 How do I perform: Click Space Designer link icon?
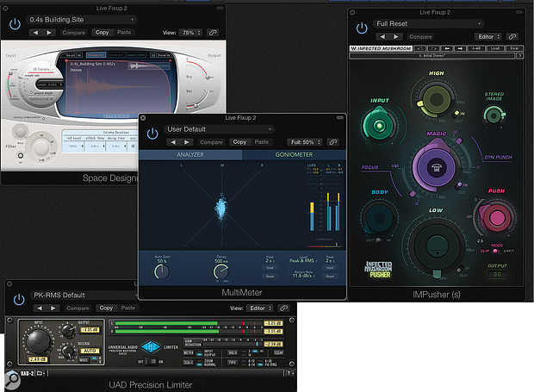(x=213, y=33)
